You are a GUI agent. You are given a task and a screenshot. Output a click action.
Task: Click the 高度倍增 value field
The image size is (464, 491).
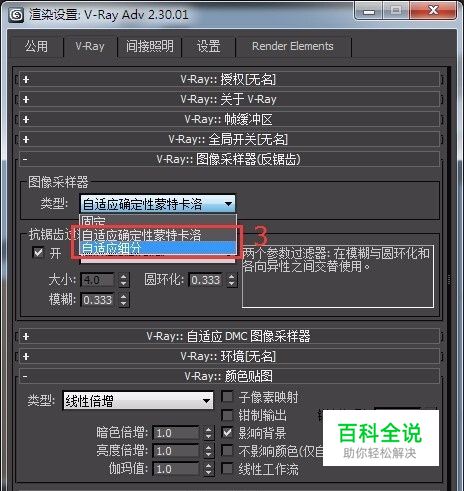176,451
